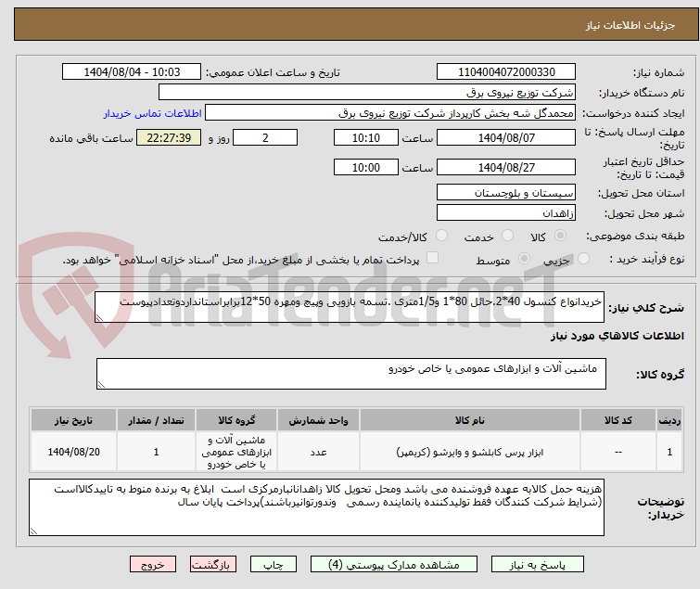Click the resize handle of توضیحات خریدار box
The image size is (700, 589).
coord(33,531)
